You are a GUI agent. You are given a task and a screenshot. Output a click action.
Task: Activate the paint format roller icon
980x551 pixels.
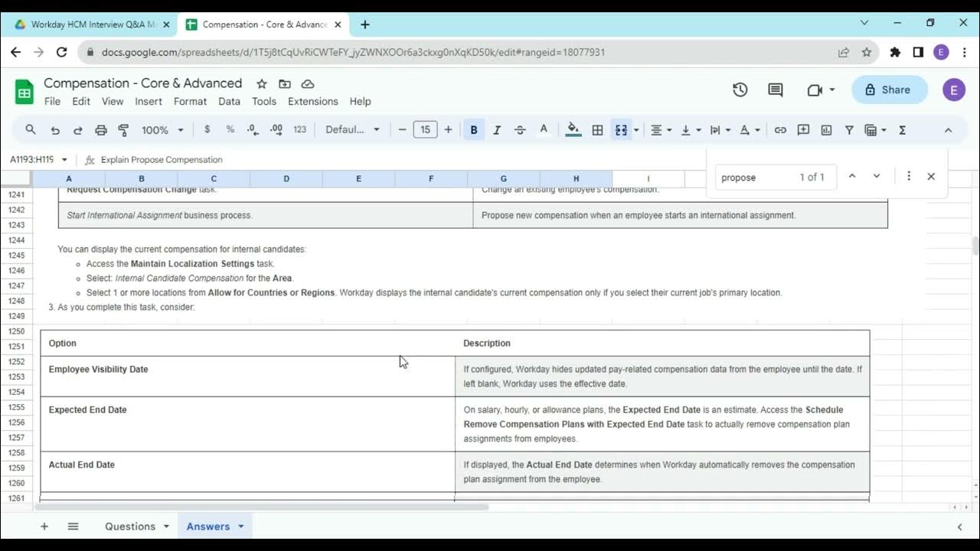pyautogui.click(x=123, y=130)
